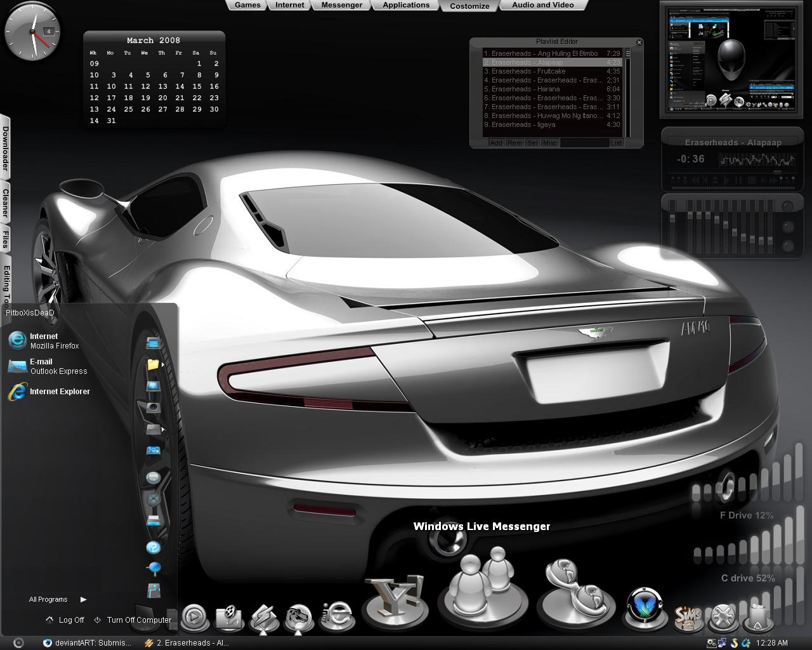Viewport: 812px width, 650px height.
Task: Click the Winamp time display '-0:36'
Action: coord(690,159)
